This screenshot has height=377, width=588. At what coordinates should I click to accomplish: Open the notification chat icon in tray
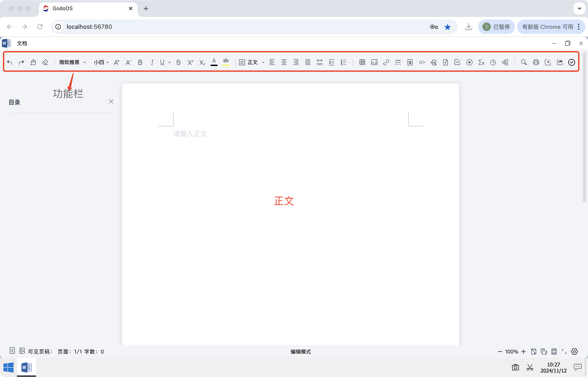tap(577, 367)
